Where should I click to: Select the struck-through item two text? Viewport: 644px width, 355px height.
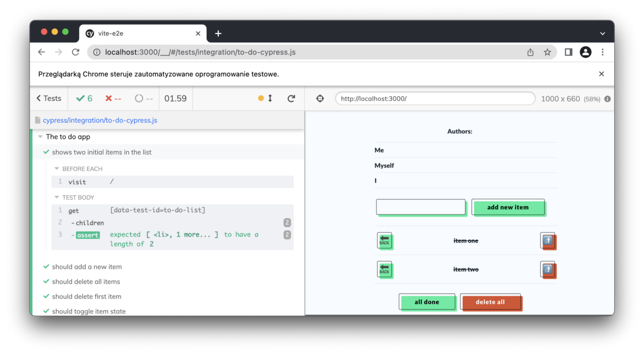pos(466,269)
